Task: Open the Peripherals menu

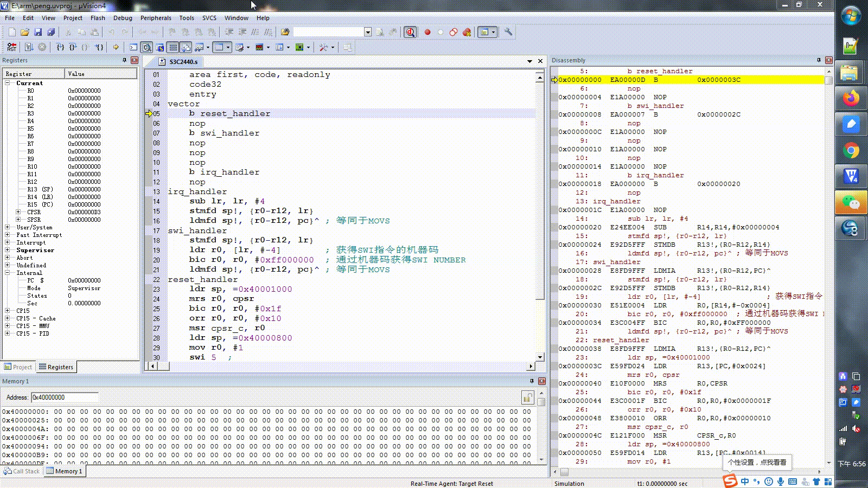Action: (x=156, y=18)
